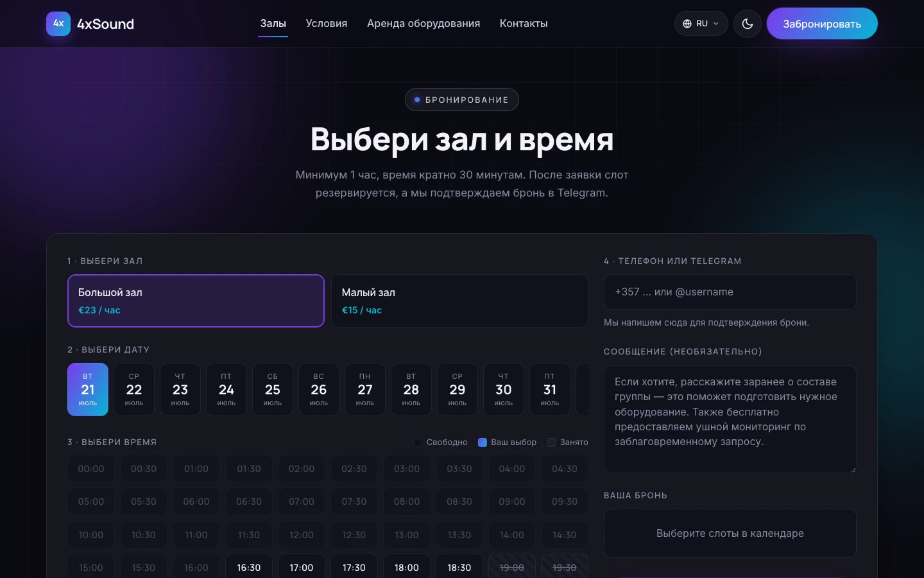Click the Ваш выбор legend swatch
This screenshot has height=578, width=924.
[x=483, y=442]
